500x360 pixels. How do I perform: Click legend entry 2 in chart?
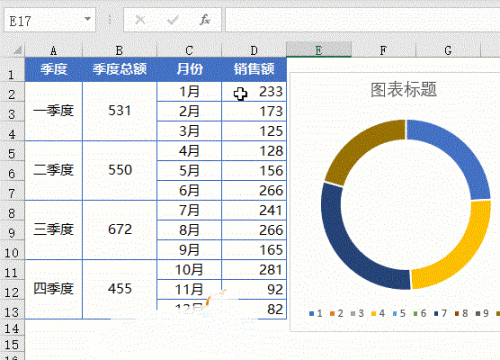coord(336,313)
